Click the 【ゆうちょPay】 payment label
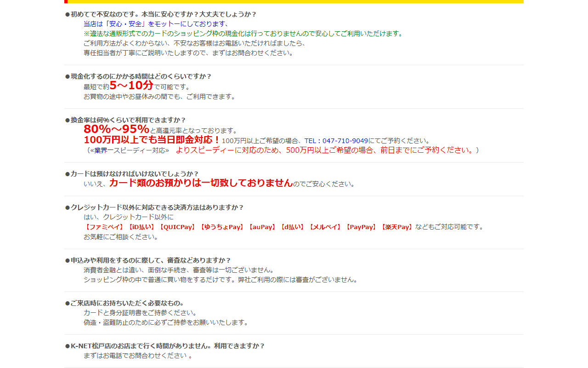 [222, 227]
